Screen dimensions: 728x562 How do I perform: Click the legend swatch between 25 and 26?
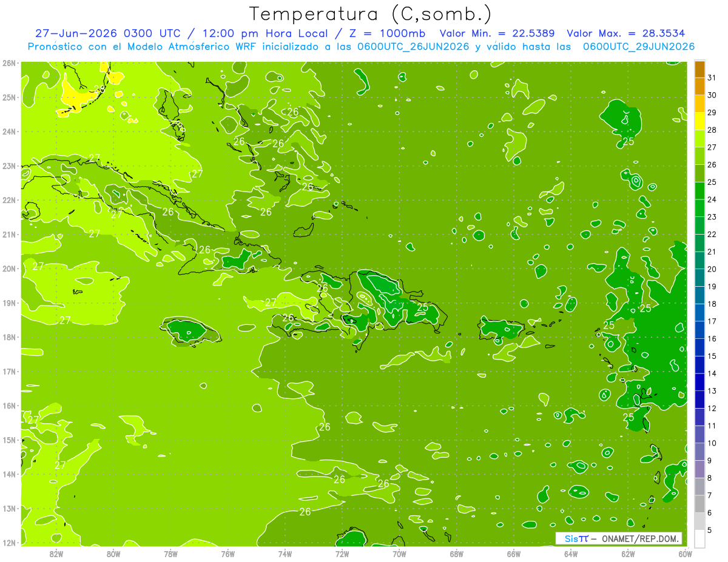tap(699, 173)
